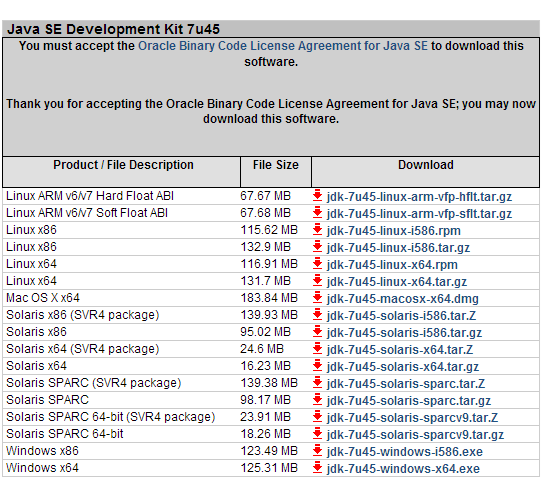Select the Linux ARM v6/v7 Soft Float ABI row label
The width and height of the screenshot is (546, 483).
coord(87,213)
